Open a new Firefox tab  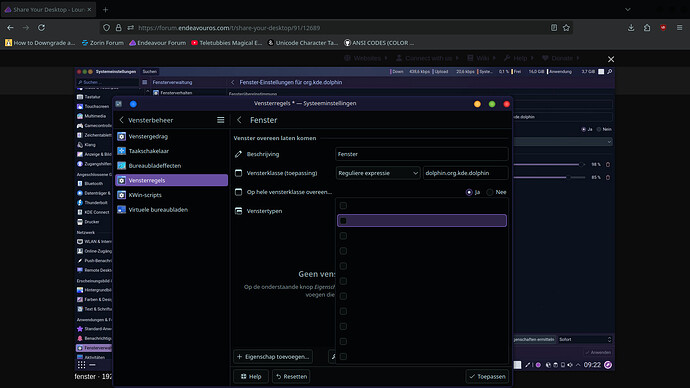(105, 9)
